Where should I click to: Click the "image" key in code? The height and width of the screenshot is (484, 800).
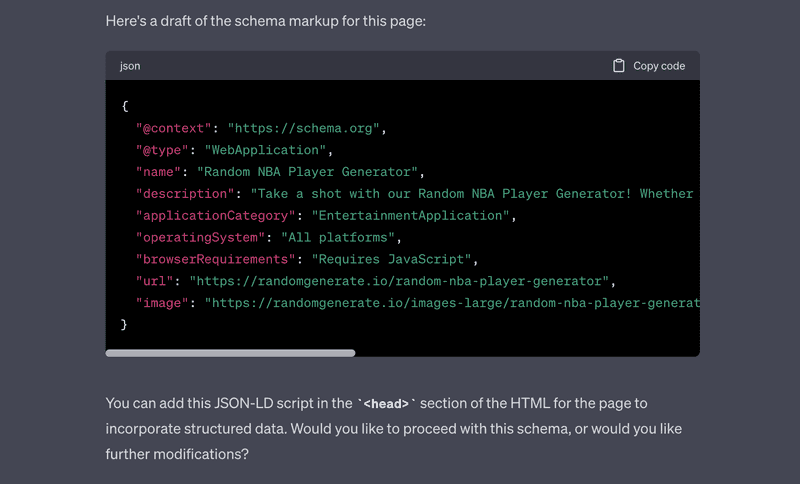(162, 303)
